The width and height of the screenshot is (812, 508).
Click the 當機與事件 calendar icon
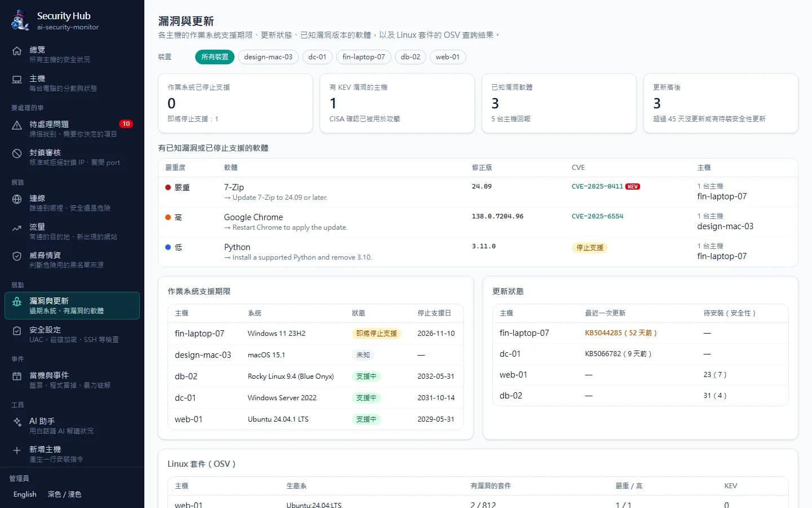[17, 376]
